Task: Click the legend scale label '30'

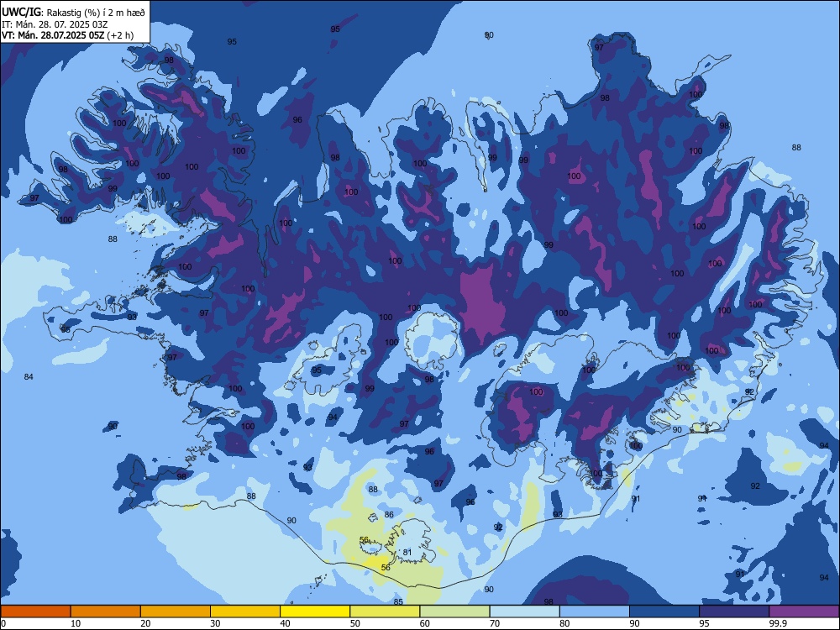Action: pyautogui.click(x=215, y=623)
